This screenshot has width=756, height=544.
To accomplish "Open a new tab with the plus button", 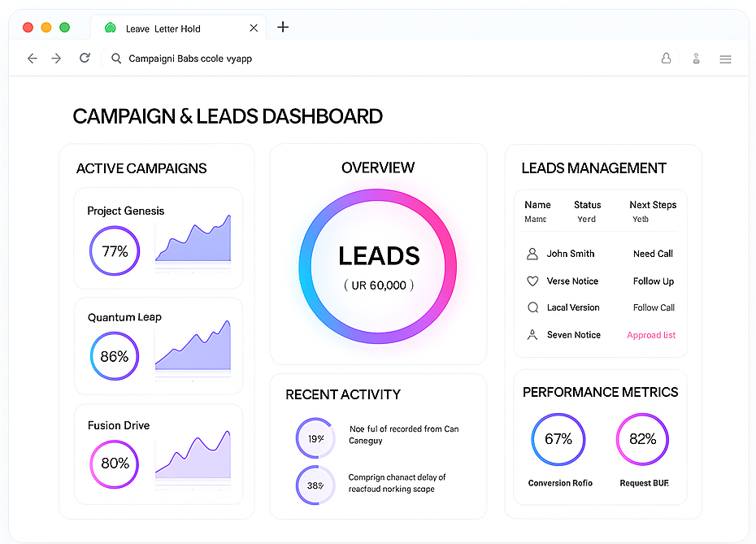I will pos(283,27).
